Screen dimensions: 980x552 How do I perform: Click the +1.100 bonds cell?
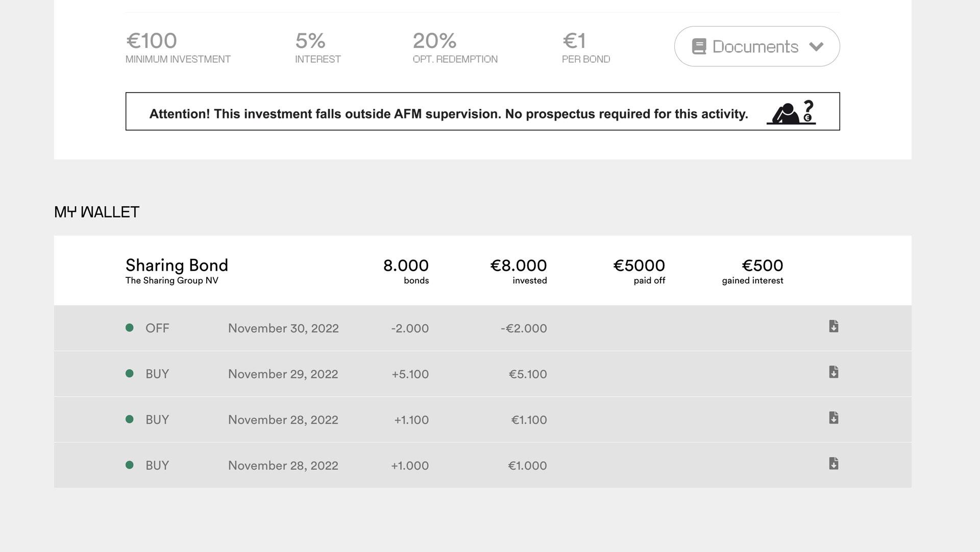[x=411, y=420]
